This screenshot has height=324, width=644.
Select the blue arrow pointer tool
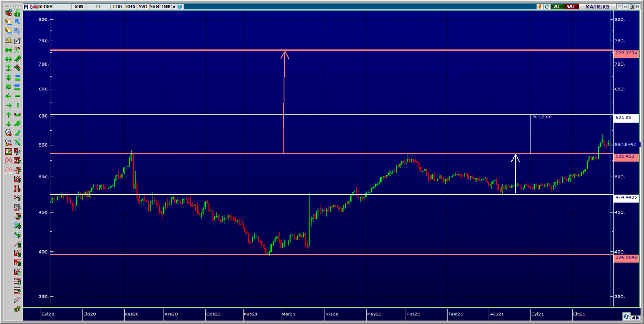click(x=18, y=21)
